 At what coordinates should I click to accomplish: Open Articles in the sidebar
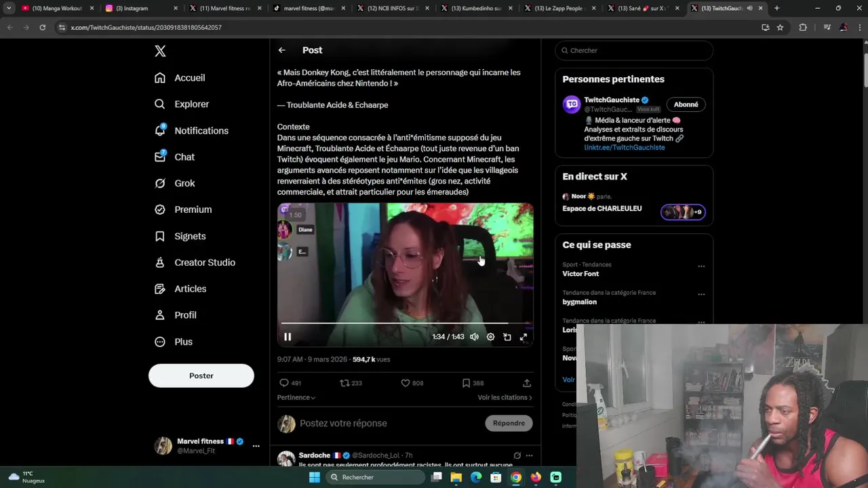pyautogui.click(x=180, y=289)
